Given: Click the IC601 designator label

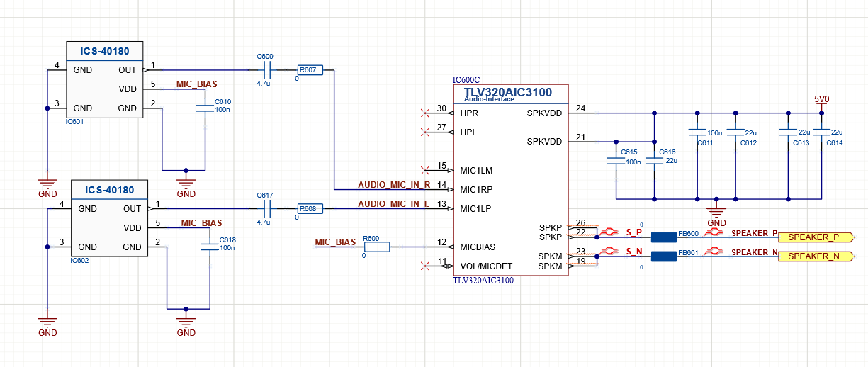Looking at the screenshot, I should [75, 121].
